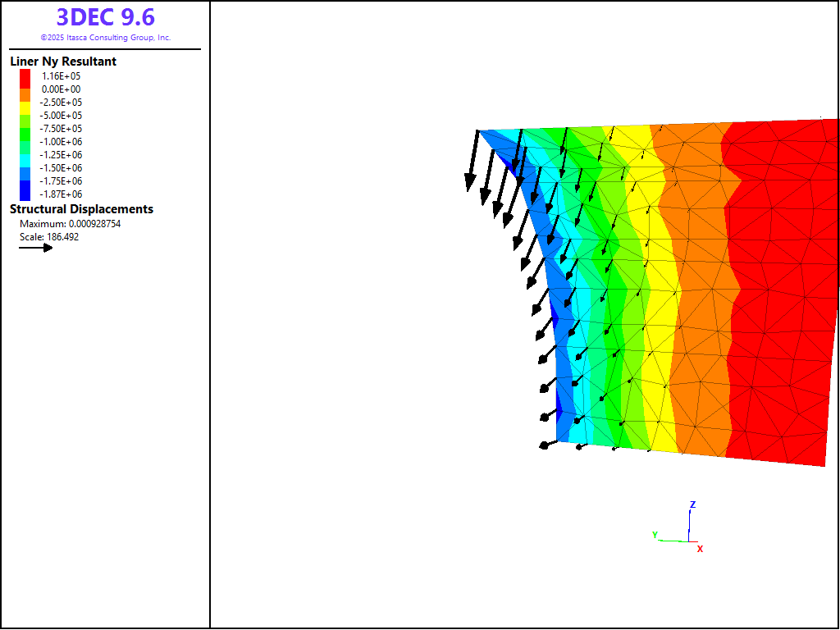Click the Maximum: 0.000928754 value text
Viewport: 840px width, 630px height.
tap(70, 224)
